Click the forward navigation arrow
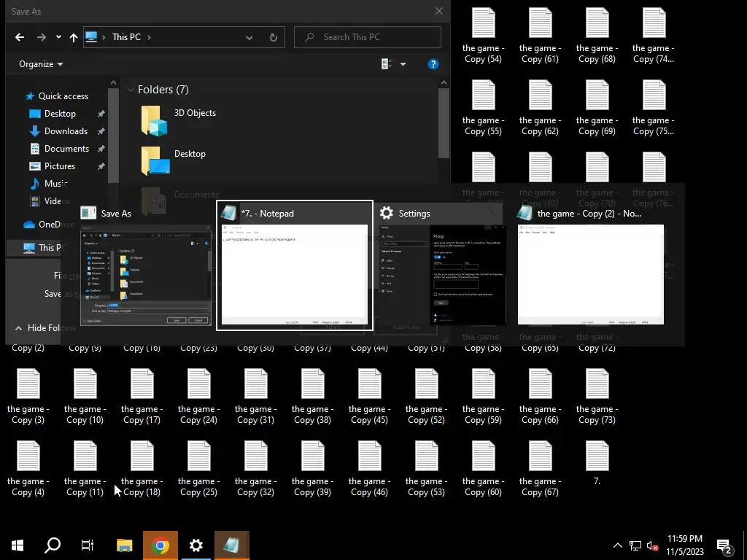The height and width of the screenshot is (560, 747). coord(42,37)
